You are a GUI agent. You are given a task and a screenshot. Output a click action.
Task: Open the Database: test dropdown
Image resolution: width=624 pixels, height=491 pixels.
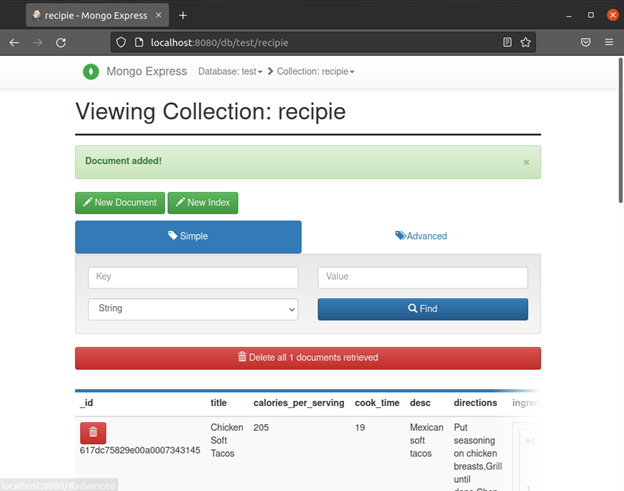[x=230, y=72]
